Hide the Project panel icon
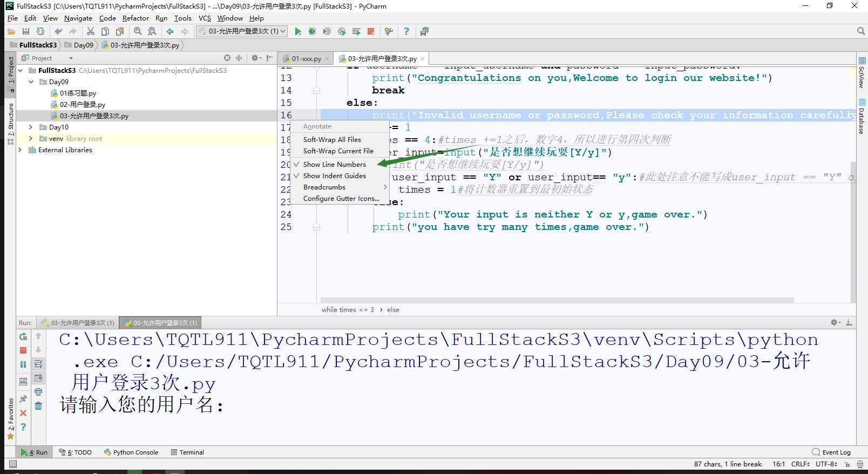868x474 pixels. [269, 58]
